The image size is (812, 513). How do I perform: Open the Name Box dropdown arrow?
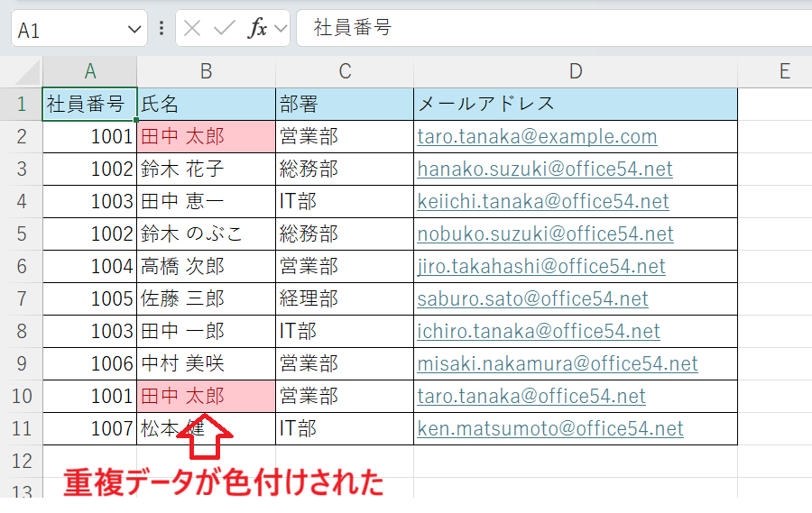coord(134,30)
